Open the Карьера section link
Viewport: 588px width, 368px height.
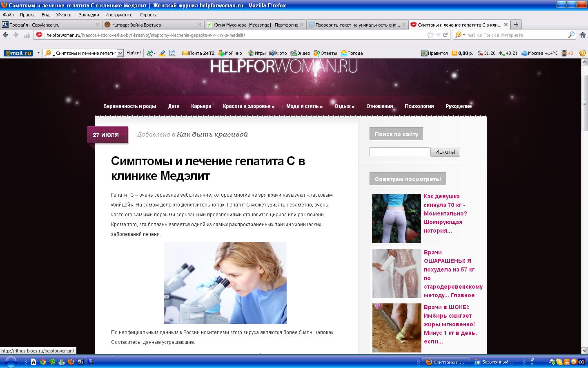[201, 106]
